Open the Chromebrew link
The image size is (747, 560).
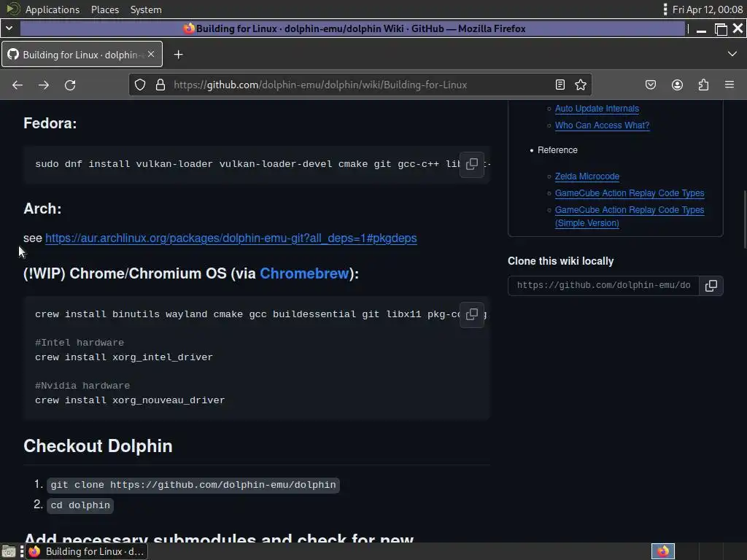coord(304,273)
